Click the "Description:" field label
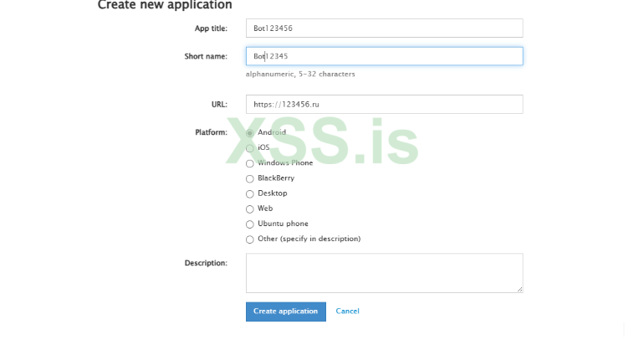 pos(206,263)
